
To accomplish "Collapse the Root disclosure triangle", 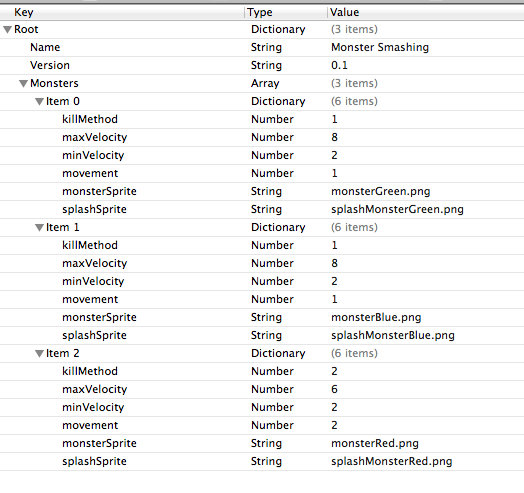I will [x=7, y=30].
